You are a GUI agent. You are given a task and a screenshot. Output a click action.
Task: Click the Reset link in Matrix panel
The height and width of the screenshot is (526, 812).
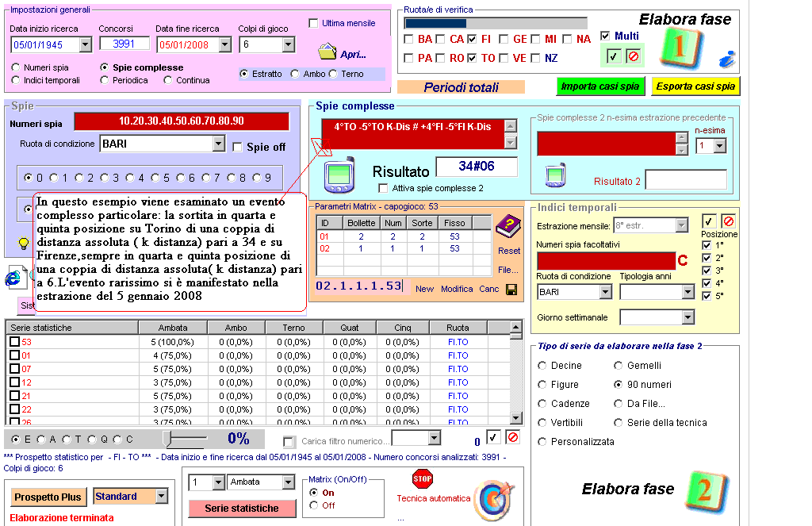[508, 251]
